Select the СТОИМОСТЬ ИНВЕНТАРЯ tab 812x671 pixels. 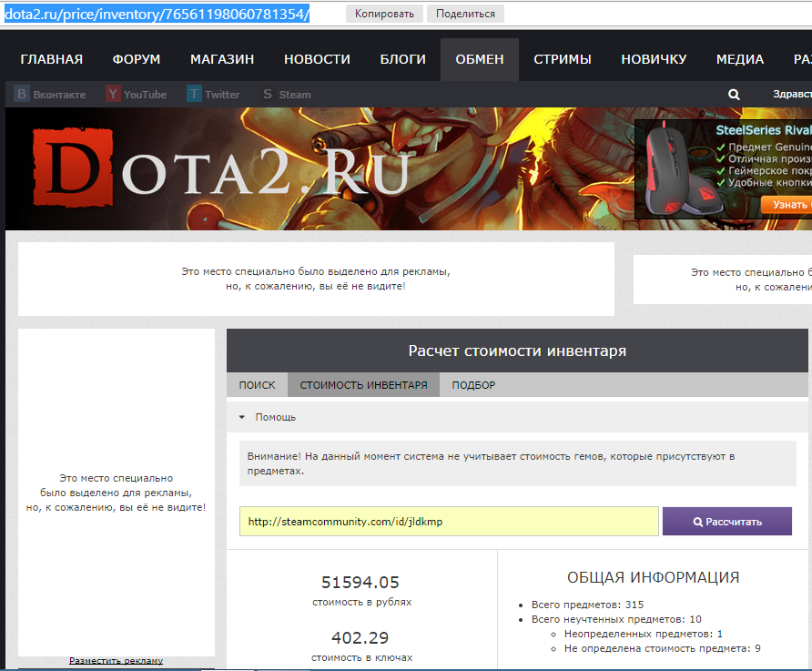(363, 385)
